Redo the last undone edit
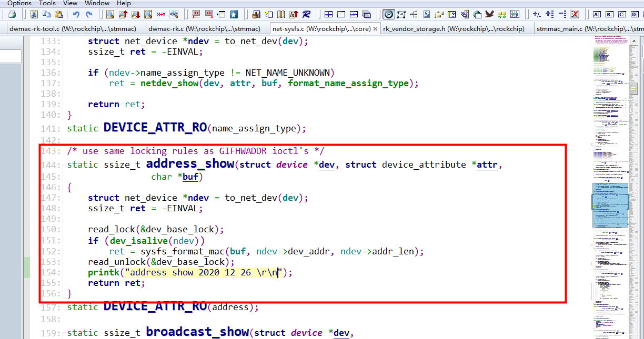644x339 pixels. (x=89, y=14)
